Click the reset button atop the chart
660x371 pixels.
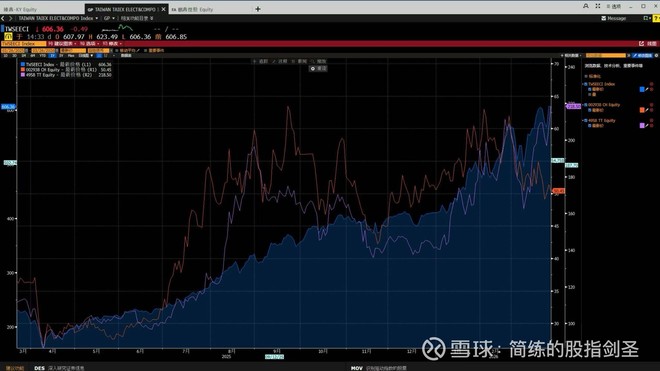point(318,68)
